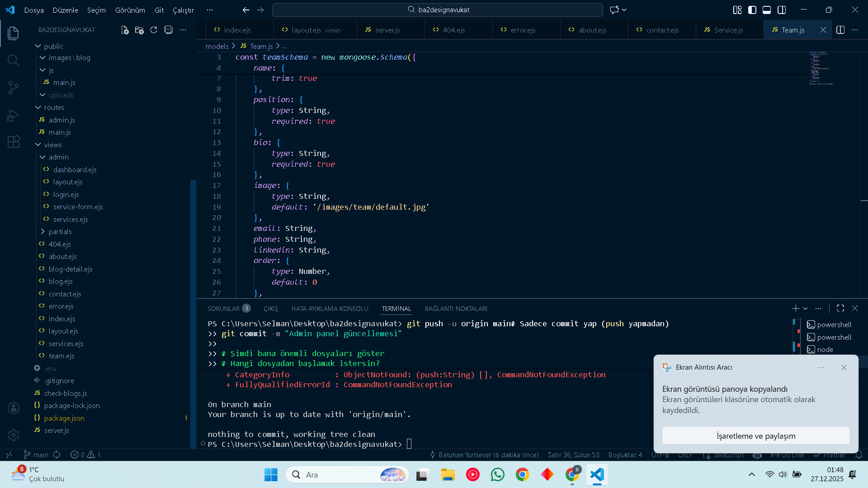Image resolution: width=868 pixels, height=488 pixels.
Task: Open the Search view in activity bar
Action: pyautogui.click(x=14, y=61)
